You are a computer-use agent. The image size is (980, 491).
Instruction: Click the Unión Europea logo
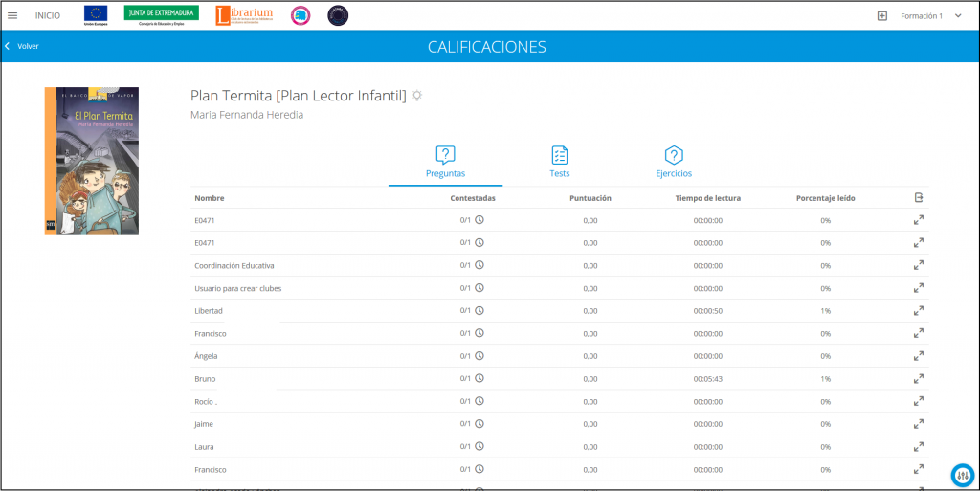pos(95,15)
